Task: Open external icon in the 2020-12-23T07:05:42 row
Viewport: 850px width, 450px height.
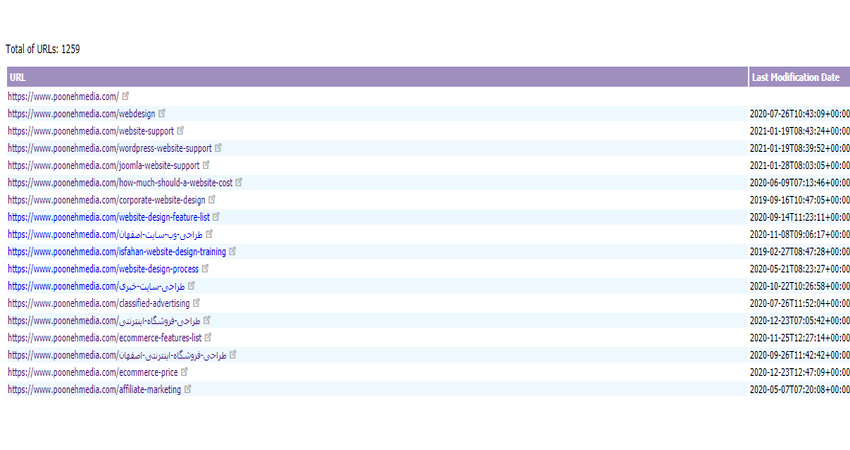Action: (207, 320)
